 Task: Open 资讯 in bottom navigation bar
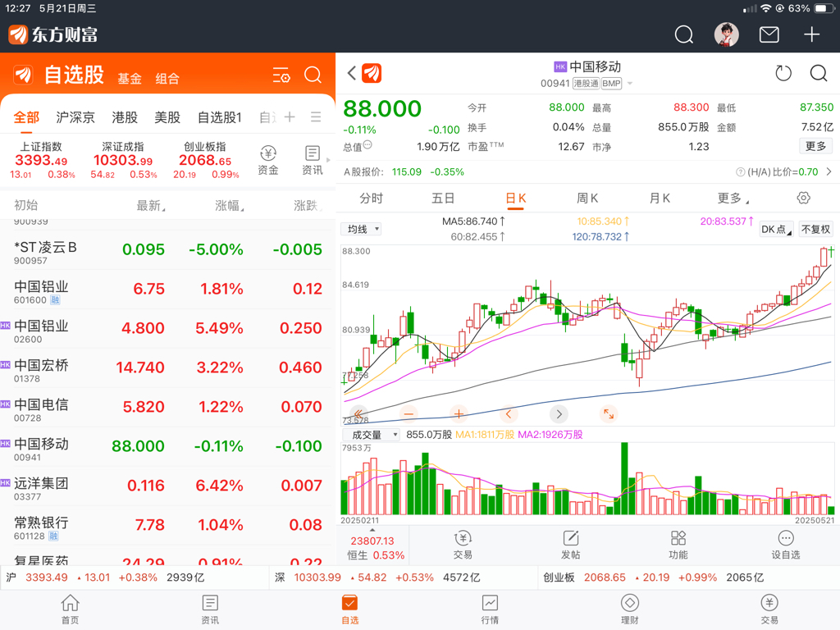point(210,609)
